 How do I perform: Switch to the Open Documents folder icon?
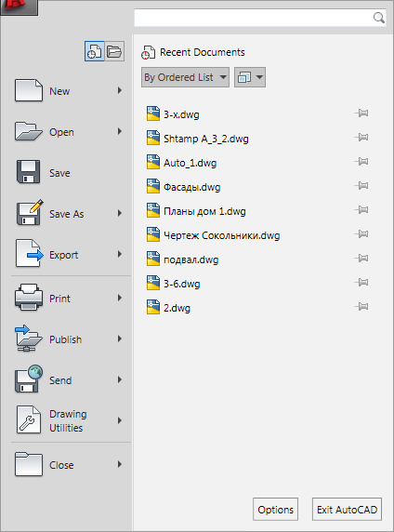coord(114,51)
